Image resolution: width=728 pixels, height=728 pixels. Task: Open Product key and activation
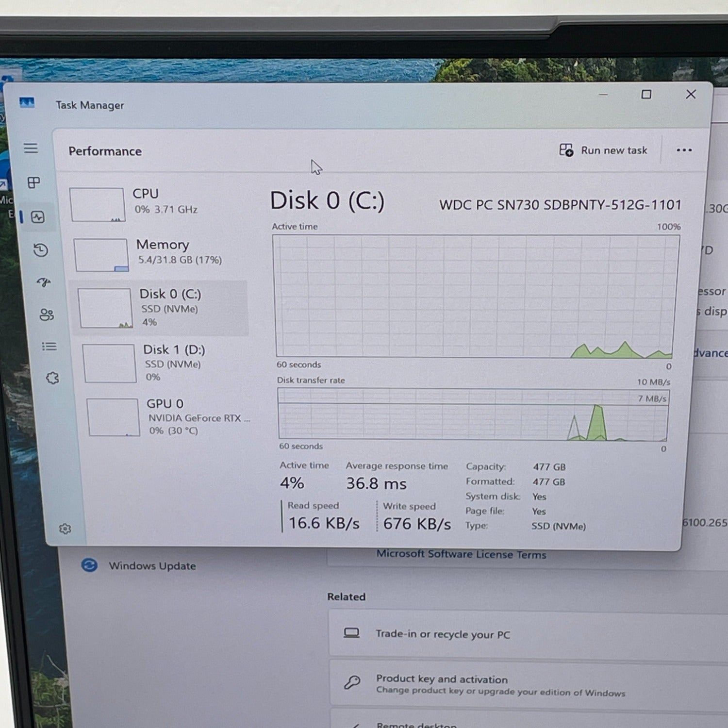(441, 679)
